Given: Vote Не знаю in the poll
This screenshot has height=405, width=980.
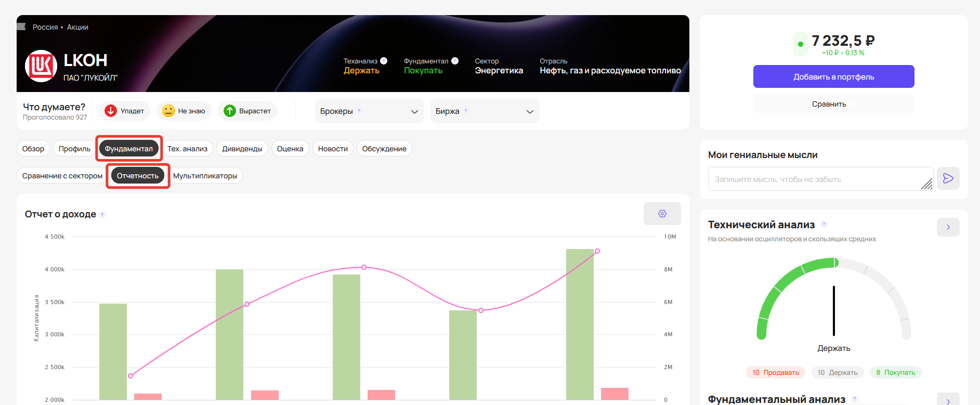Looking at the screenshot, I should point(184,111).
